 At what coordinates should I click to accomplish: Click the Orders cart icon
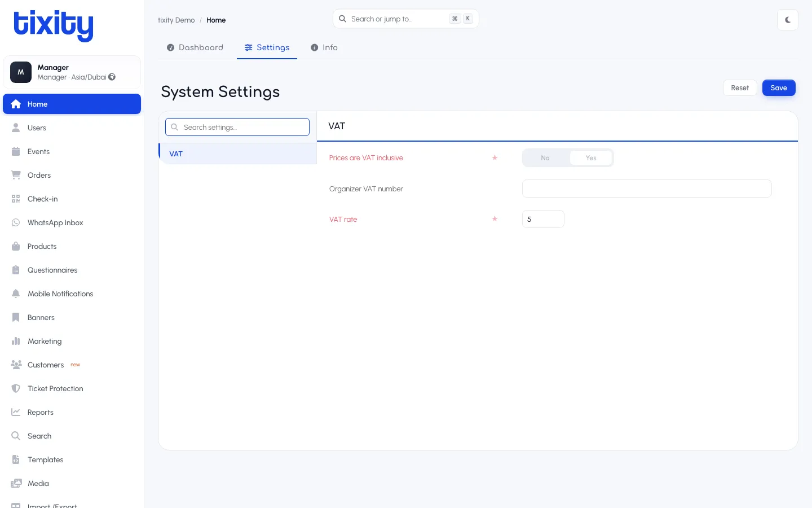pos(16,175)
